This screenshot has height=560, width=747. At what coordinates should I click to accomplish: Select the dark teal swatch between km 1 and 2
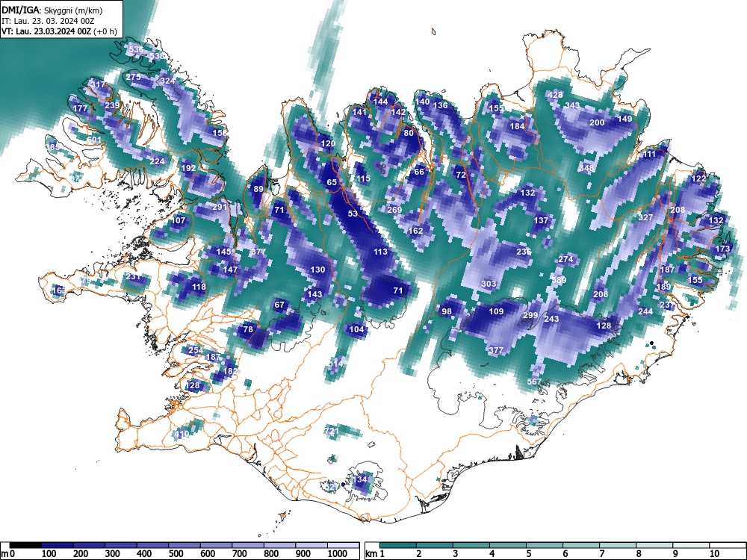(398, 545)
